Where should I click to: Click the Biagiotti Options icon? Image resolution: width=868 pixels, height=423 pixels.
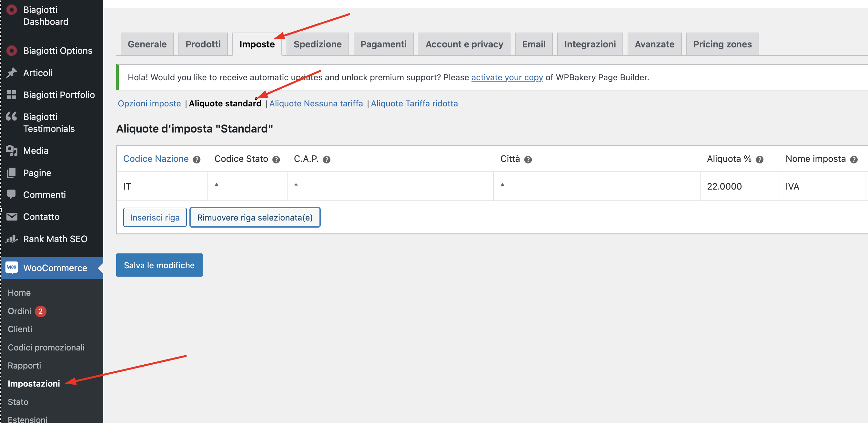click(x=12, y=51)
